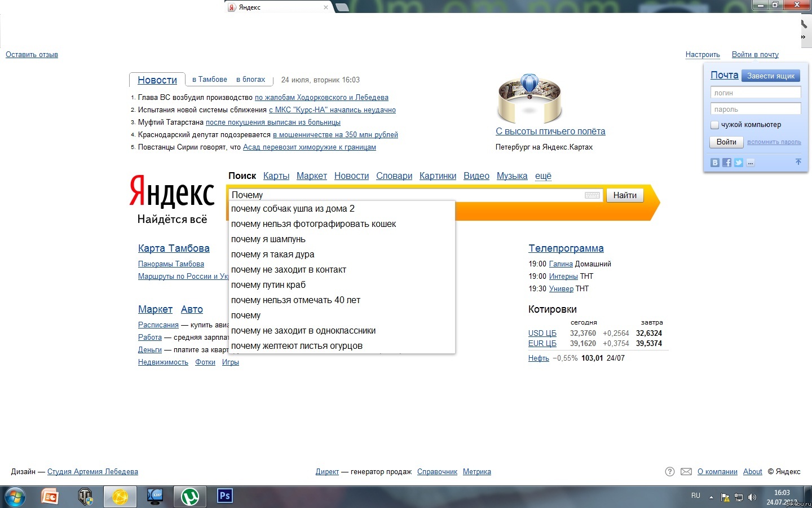Open the Нефть quote link
Screen dimensions: 812x508
tap(539, 358)
